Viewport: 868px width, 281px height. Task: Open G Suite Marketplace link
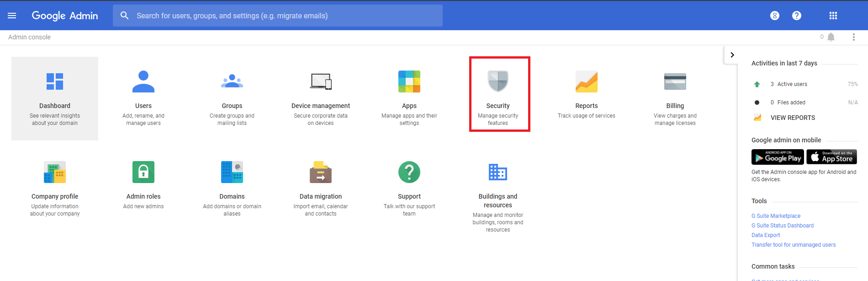[776, 216]
